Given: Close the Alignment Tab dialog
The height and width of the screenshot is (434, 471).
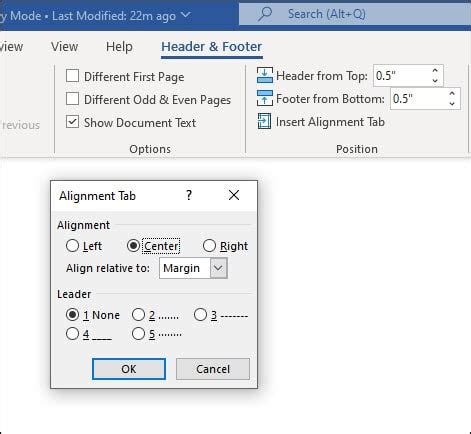Looking at the screenshot, I should coord(234,195).
